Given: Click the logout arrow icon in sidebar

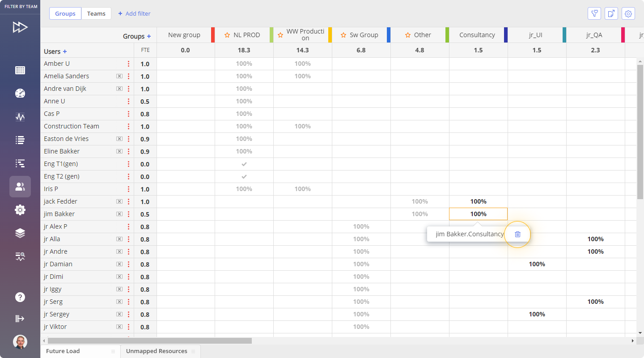Looking at the screenshot, I should tap(20, 319).
